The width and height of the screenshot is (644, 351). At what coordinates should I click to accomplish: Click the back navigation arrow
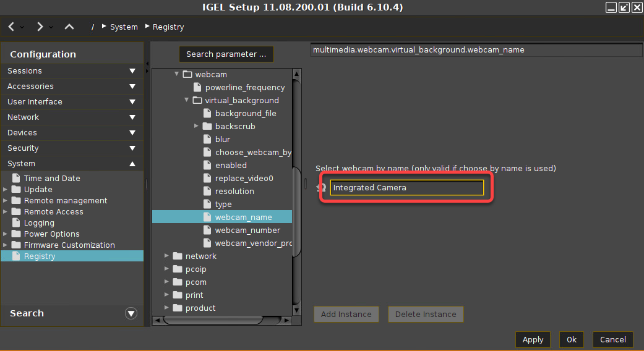click(12, 27)
